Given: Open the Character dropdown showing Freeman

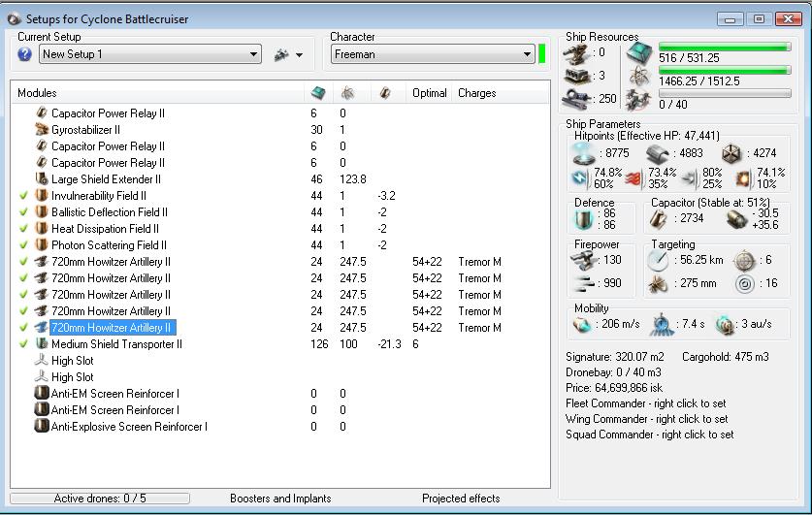Looking at the screenshot, I should 433,54.
